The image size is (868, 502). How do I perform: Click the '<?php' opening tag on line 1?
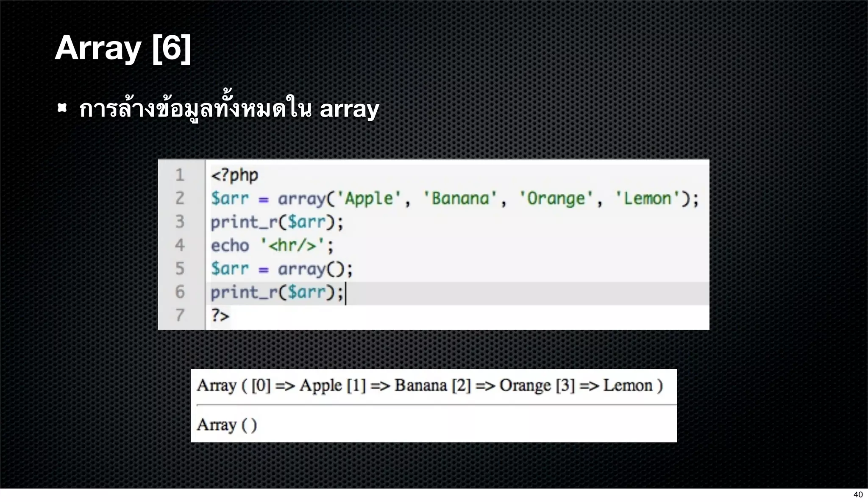(234, 175)
